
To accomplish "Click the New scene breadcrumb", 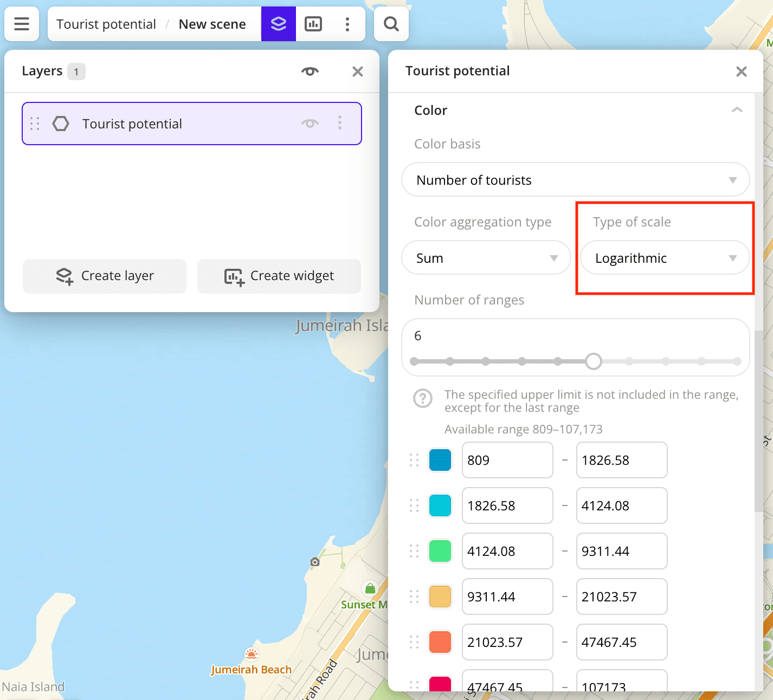I will click(x=212, y=24).
